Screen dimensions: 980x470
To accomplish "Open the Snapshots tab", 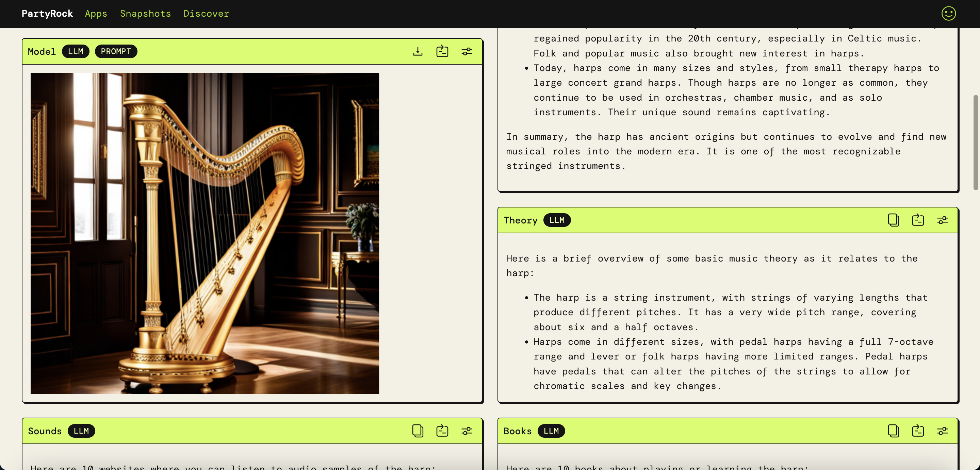I will click(145, 14).
